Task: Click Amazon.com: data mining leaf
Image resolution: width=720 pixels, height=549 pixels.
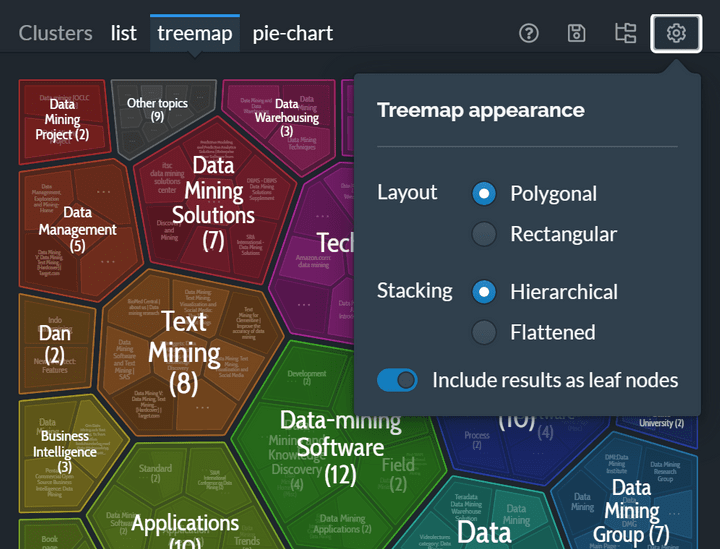Action: pyautogui.click(x=313, y=261)
